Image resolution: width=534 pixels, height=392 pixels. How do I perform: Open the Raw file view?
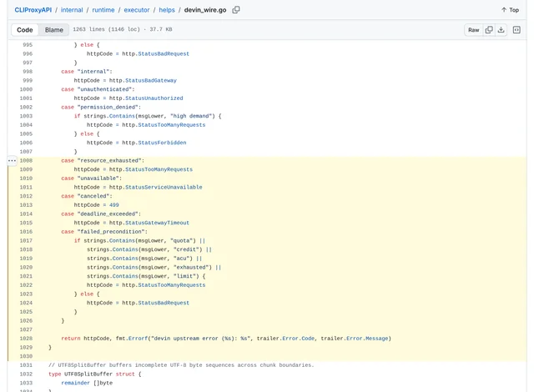(x=473, y=30)
